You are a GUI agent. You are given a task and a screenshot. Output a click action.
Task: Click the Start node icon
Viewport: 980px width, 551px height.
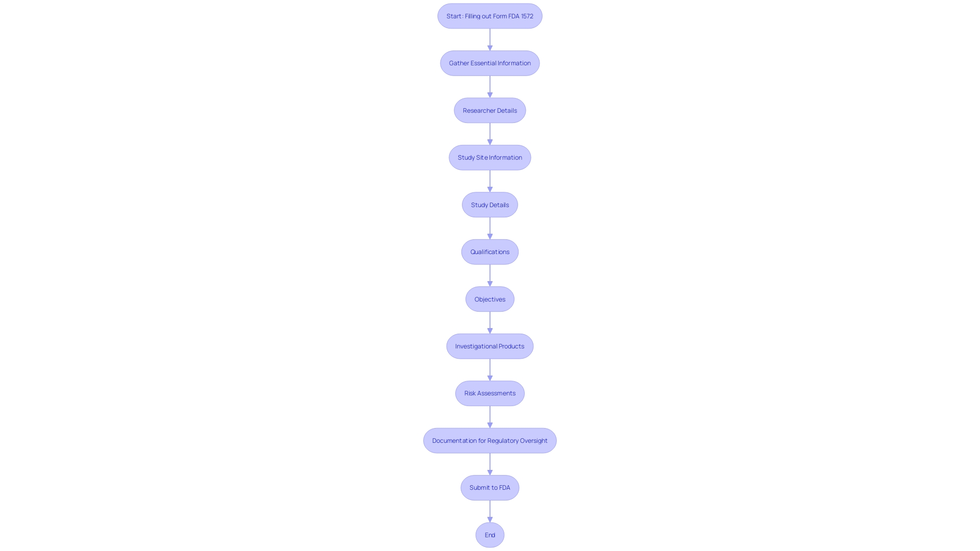click(x=490, y=15)
